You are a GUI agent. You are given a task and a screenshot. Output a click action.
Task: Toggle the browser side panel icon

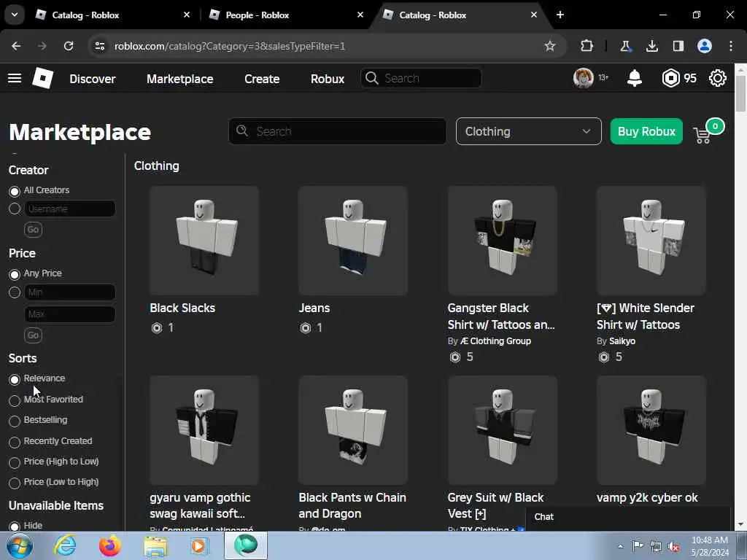pyautogui.click(x=678, y=46)
